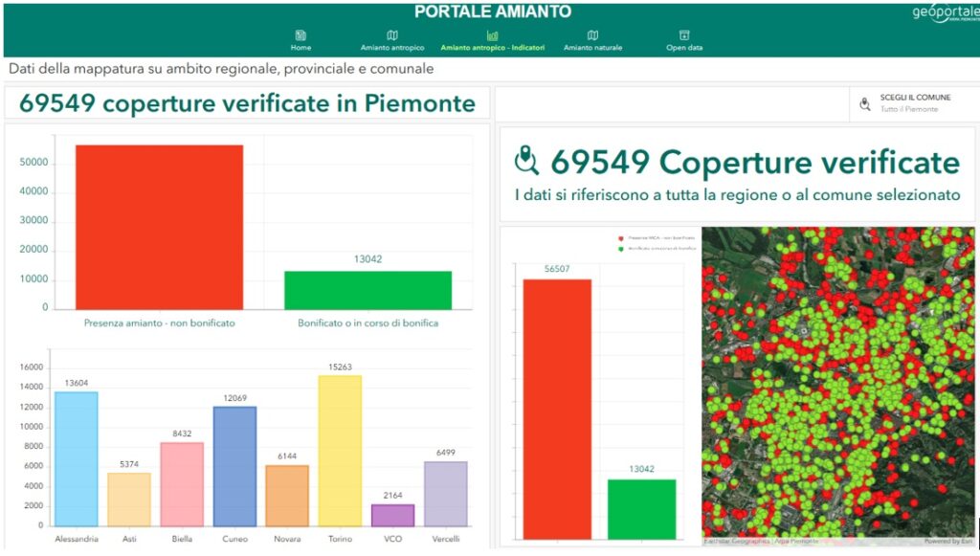Click the PORTALE AMIANTO title
Image resolution: width=980 pixels, height=556 pixels.
(493, 11)
